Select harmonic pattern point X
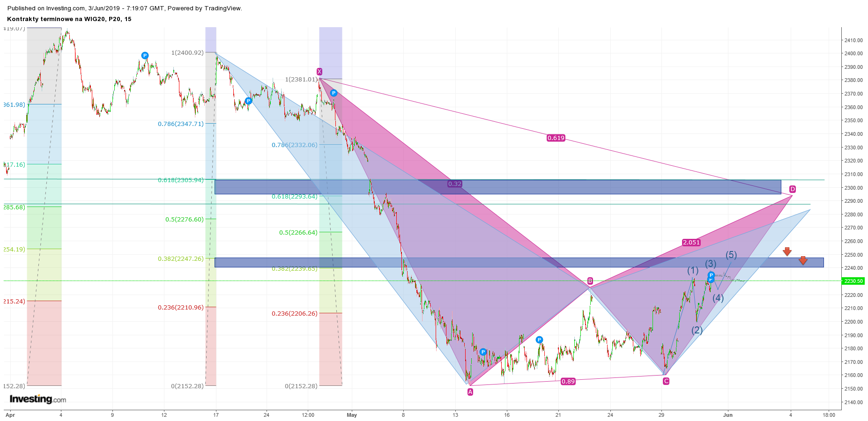This screenshot has height=421, width=868. [319, 72]
